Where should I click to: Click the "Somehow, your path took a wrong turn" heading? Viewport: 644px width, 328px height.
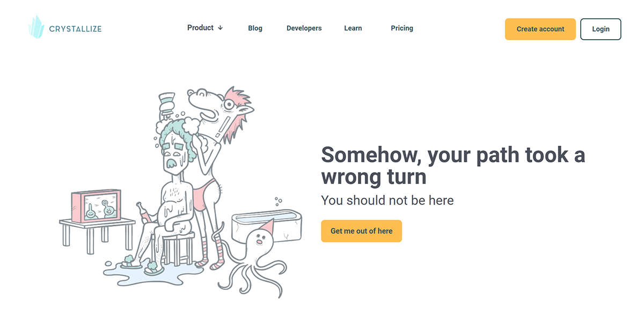pos(453,166)
